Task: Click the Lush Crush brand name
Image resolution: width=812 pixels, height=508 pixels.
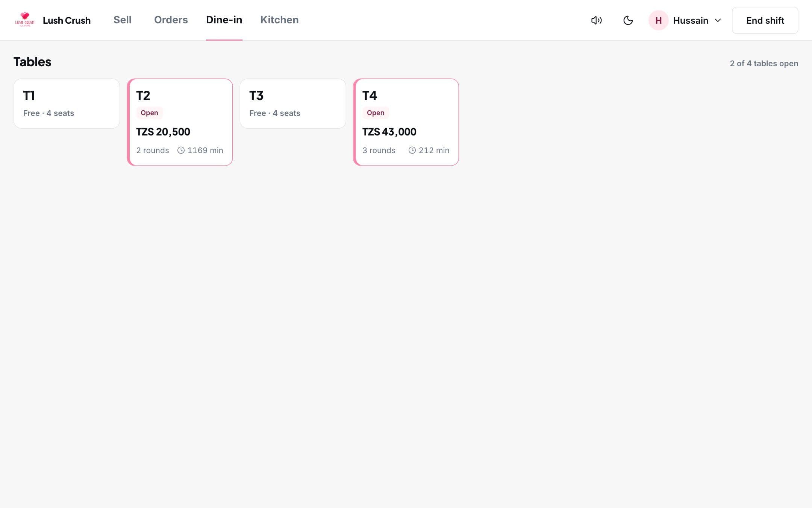Action: (x=67, y=20)
